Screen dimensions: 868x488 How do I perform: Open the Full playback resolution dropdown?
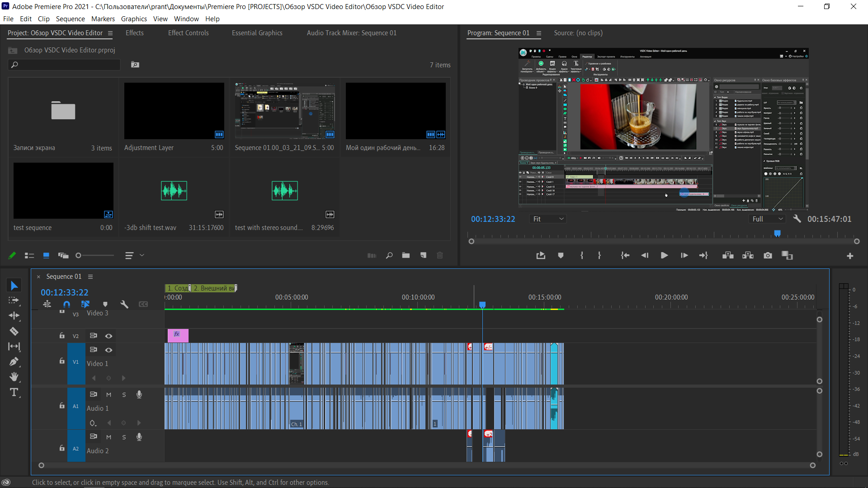pyautogui.click(x=767, y=219)
